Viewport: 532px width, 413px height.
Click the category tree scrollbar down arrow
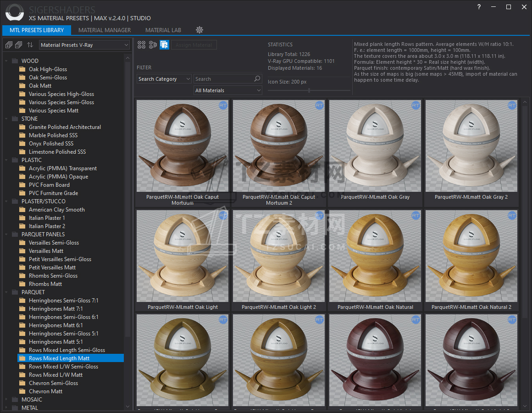click(127, 406)
